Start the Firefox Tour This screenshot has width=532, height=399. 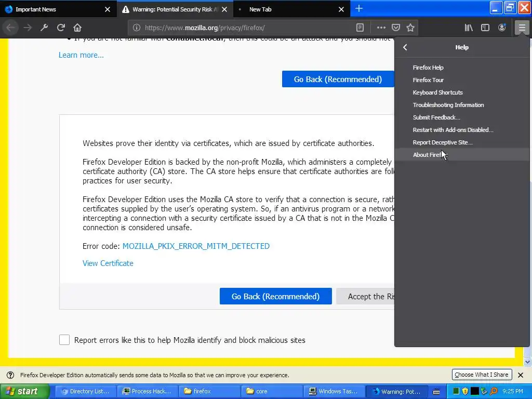(x=462, y=80)
